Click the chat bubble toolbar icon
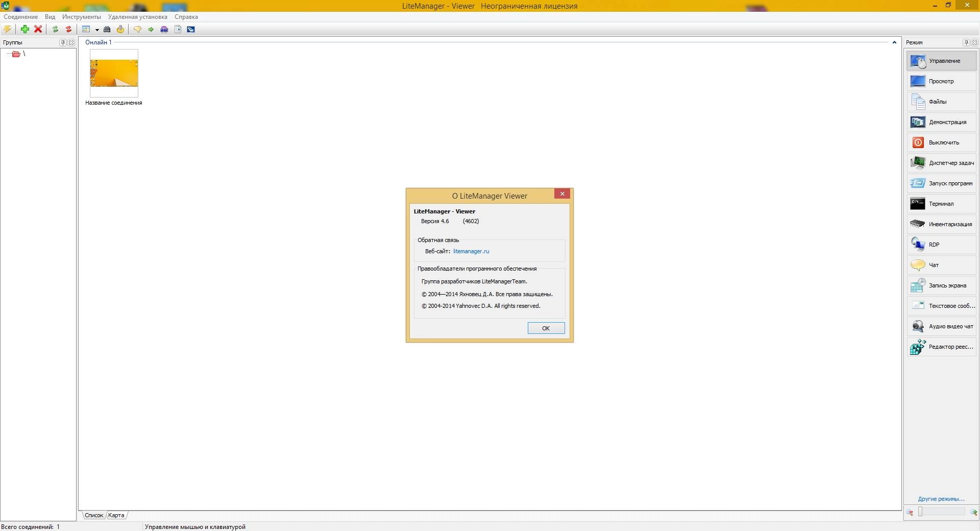Image resolution: width=980 pixels, height=531 pixels. [x=137, y=29]
